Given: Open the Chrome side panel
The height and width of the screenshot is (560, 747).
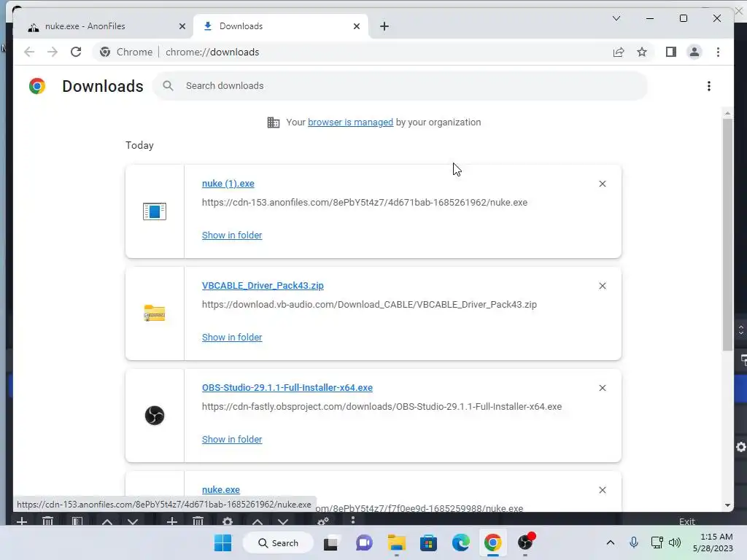Looking at the screenshot, I should coord(671,52).
